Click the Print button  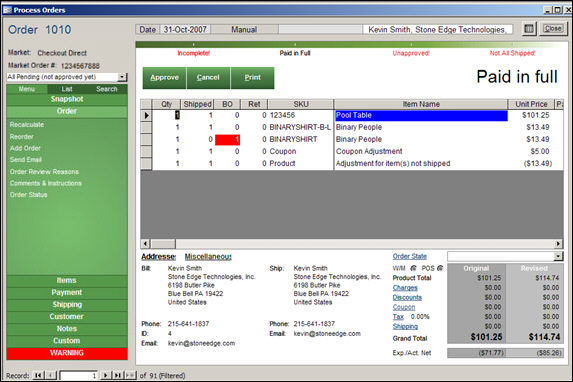tap(253, 77)
